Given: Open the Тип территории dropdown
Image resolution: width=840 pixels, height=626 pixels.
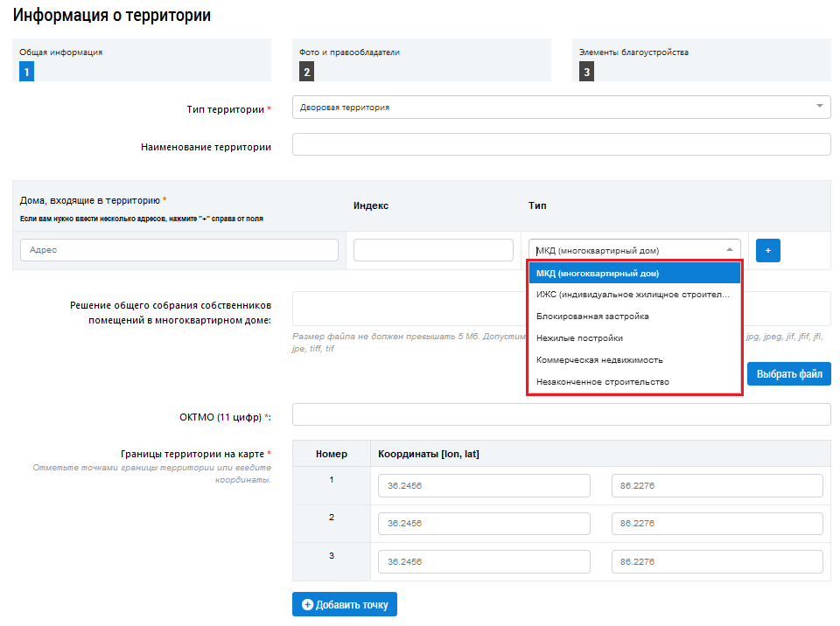Looking at the screenshot, I should 561,108.
